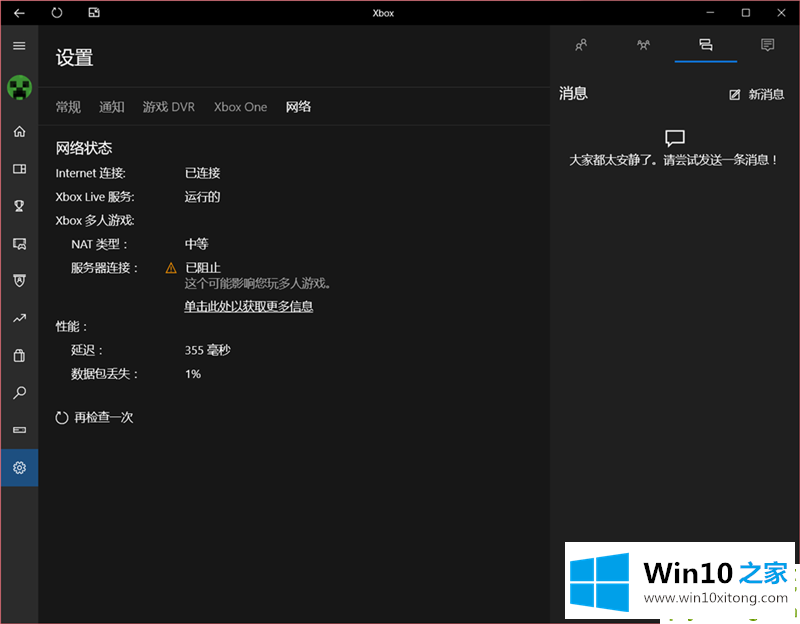The image size is (800, 624).
Task: Click 新消息 to compose a message
Action: 757,94
